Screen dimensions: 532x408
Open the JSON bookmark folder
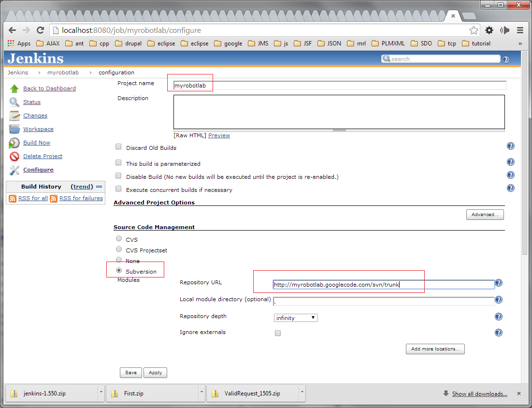click(330, 44)
